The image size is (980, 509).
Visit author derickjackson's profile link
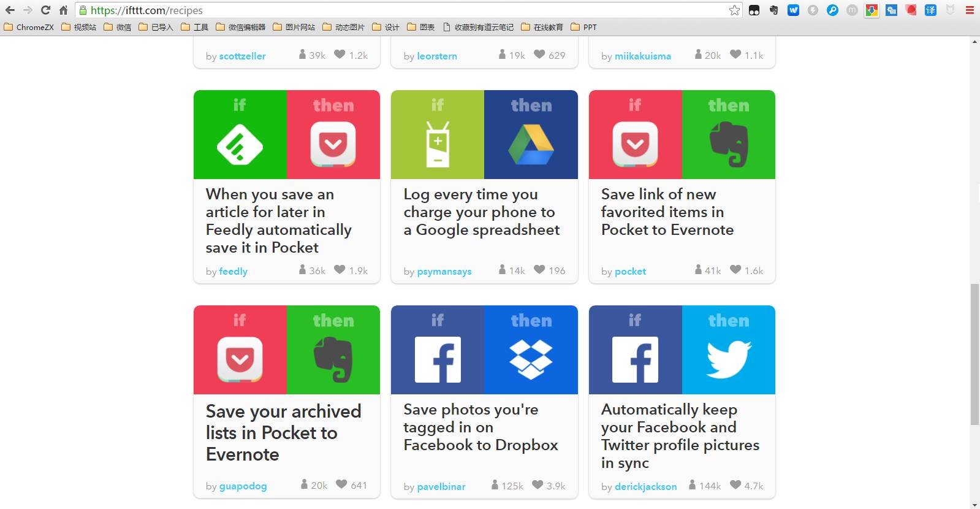click(645, 486)
